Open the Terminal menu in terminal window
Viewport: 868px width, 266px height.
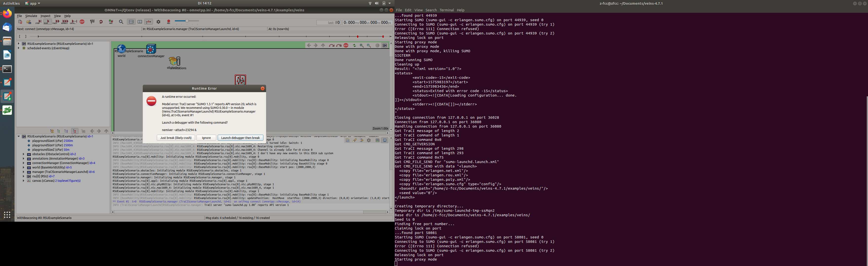coord(447,10)
